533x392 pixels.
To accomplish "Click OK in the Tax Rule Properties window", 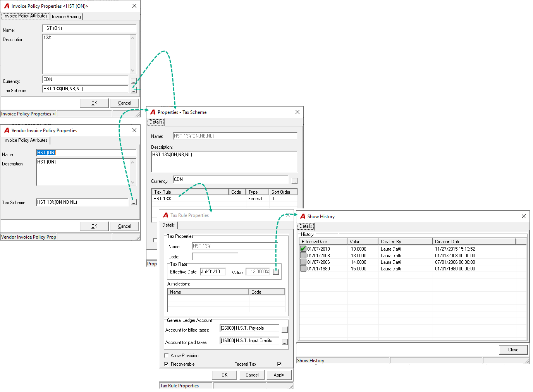I will pos(224,375).
